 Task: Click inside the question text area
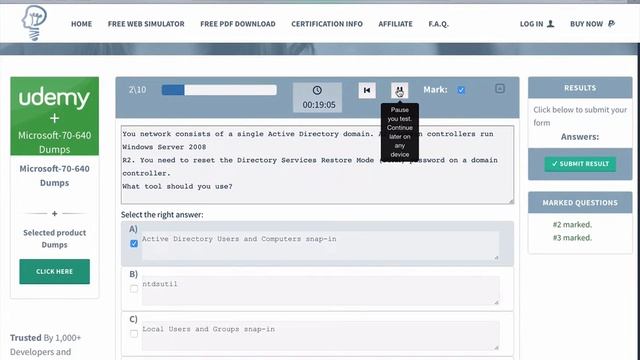tap(318, 165)
